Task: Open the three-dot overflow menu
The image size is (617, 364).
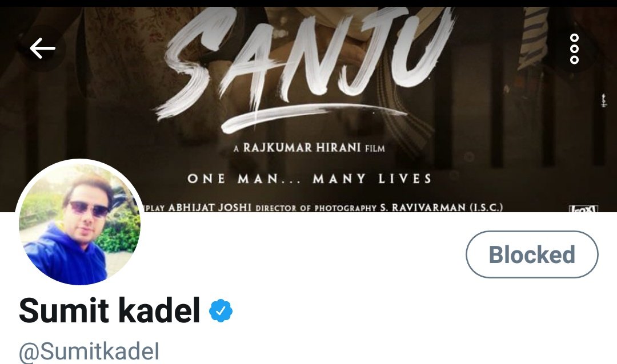Action: tap(574, 48)
